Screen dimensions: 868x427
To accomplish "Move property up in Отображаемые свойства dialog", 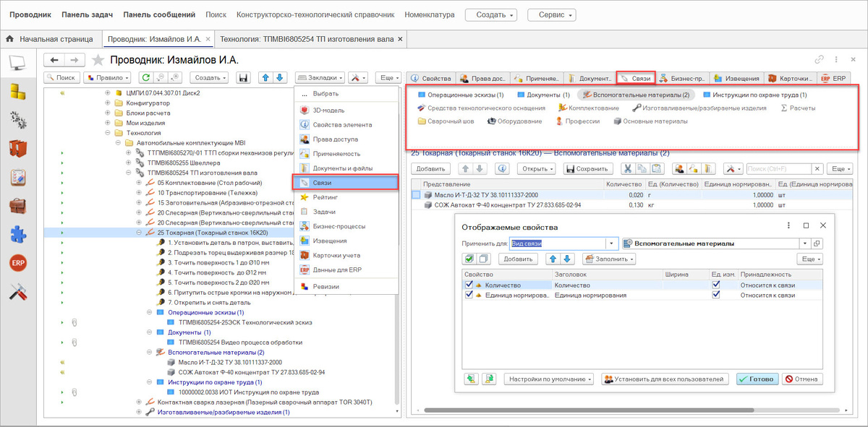I will 553,259.
